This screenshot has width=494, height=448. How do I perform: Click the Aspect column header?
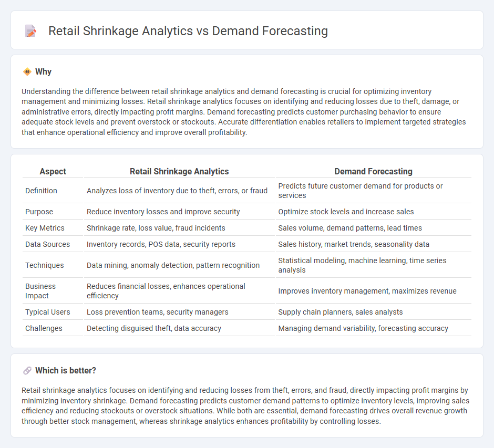click(x=53, y=171)
